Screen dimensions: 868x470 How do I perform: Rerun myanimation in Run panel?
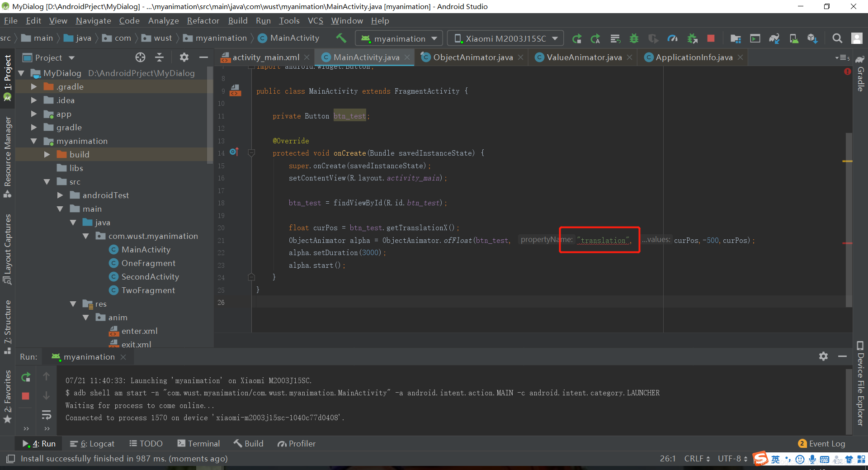[x=26, y=376]
